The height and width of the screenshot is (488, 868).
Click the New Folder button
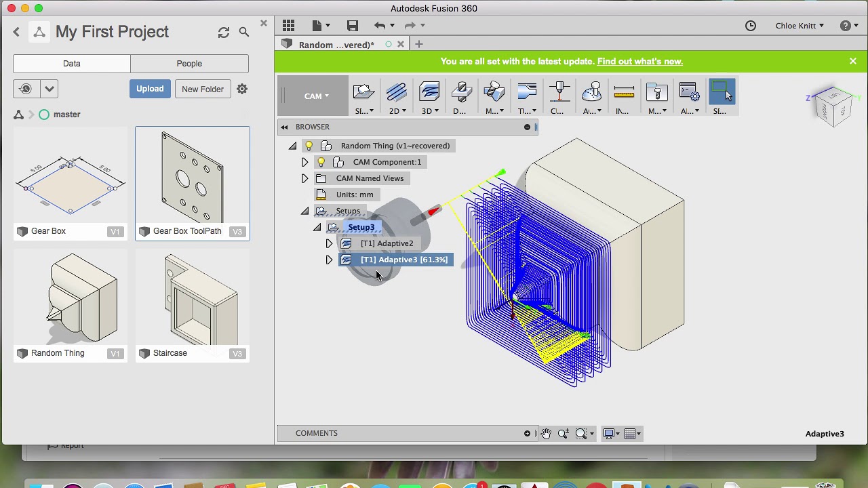(202, 89)
